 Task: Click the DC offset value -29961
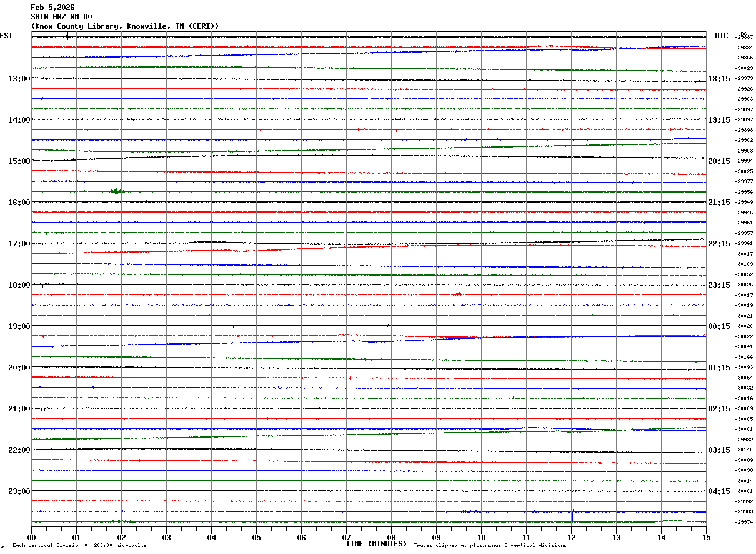click(744, 243)
